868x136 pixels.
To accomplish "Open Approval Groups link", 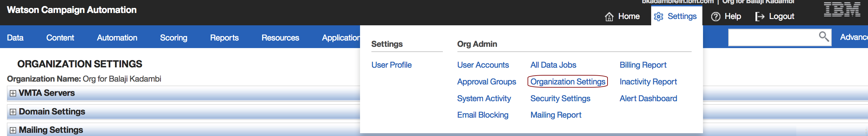I will 486,82.
